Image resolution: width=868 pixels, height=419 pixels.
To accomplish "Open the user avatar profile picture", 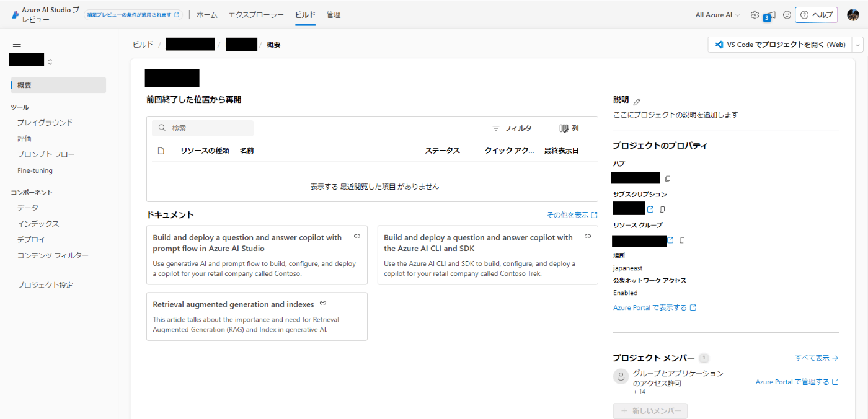I will tap(853, 15).
